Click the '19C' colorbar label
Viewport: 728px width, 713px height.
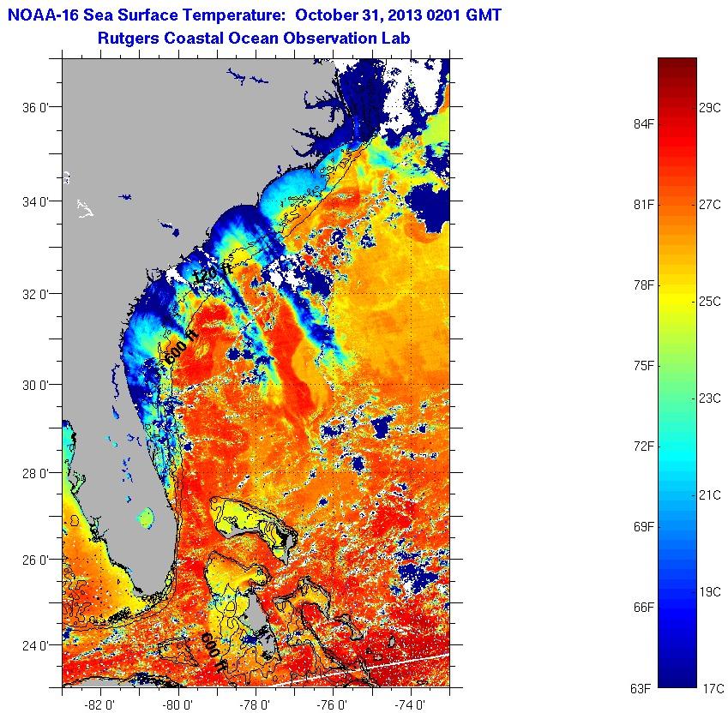coord(710,592)
